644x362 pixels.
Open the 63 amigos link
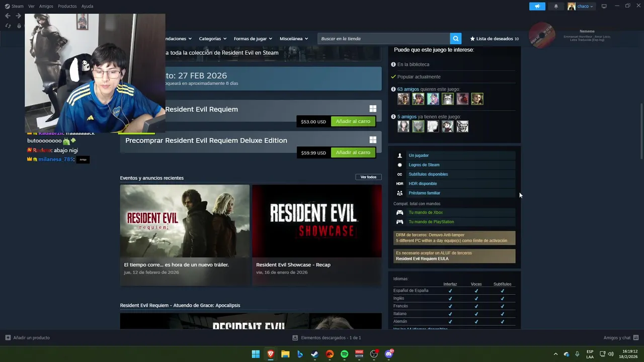[408, 89]
